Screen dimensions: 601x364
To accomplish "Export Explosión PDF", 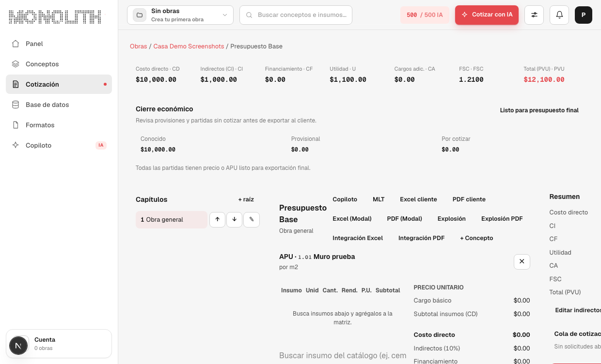I will [x=502, y=219].
